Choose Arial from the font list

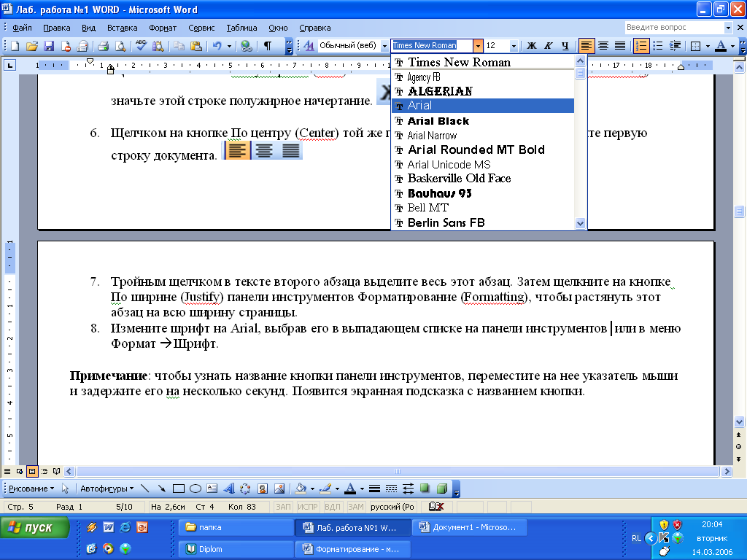tap(483, 106)
